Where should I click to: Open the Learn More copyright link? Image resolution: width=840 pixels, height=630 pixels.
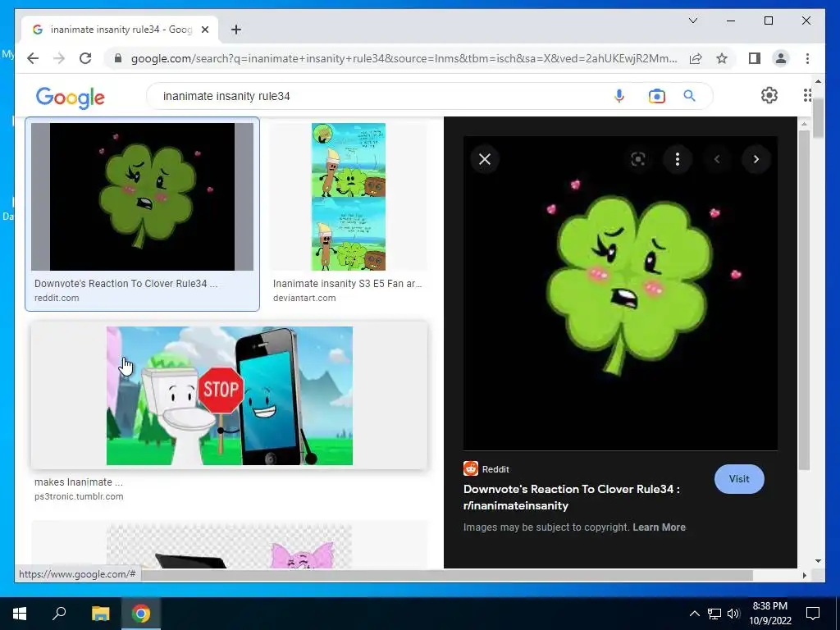659,527
